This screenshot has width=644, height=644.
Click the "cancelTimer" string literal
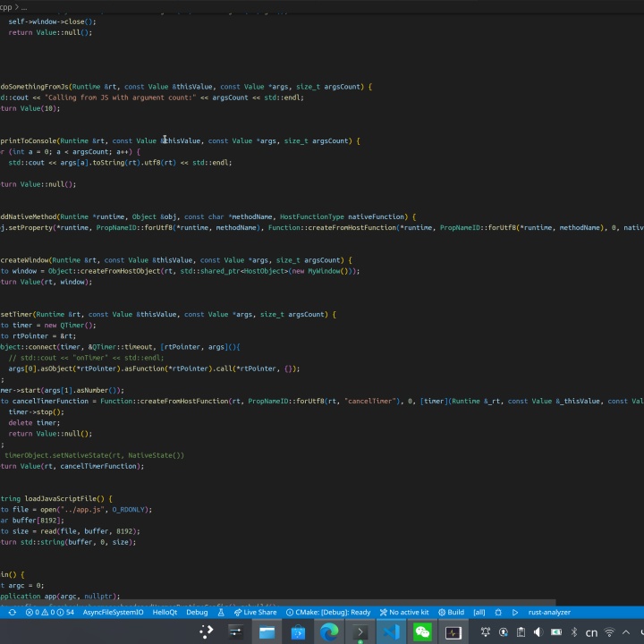click(369, 401)
